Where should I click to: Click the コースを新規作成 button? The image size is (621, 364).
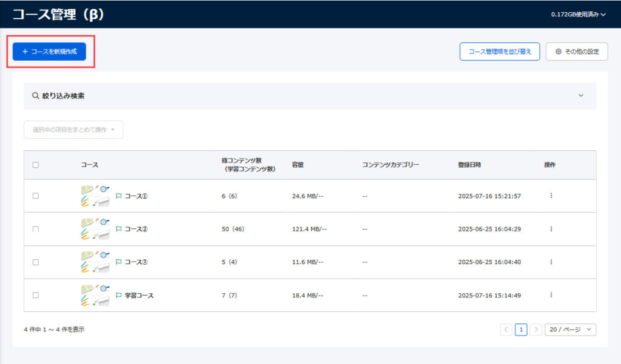(x=49, y=51)
